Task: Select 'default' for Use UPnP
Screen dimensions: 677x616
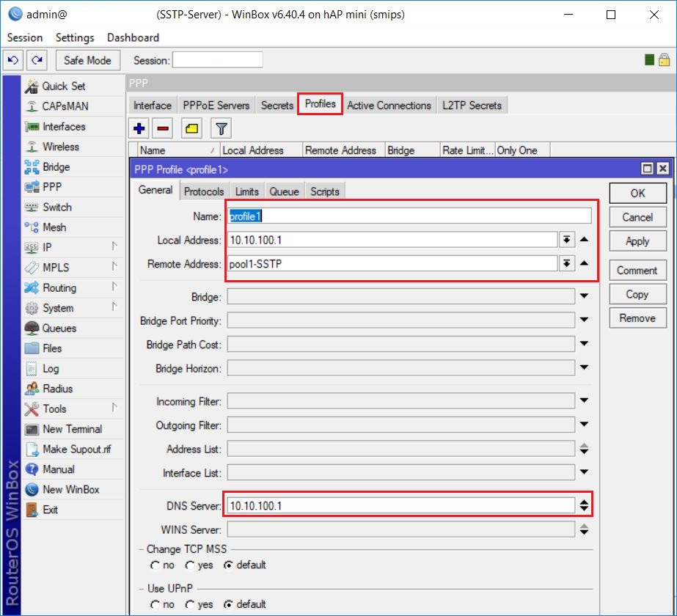Action: click(228, 604)
